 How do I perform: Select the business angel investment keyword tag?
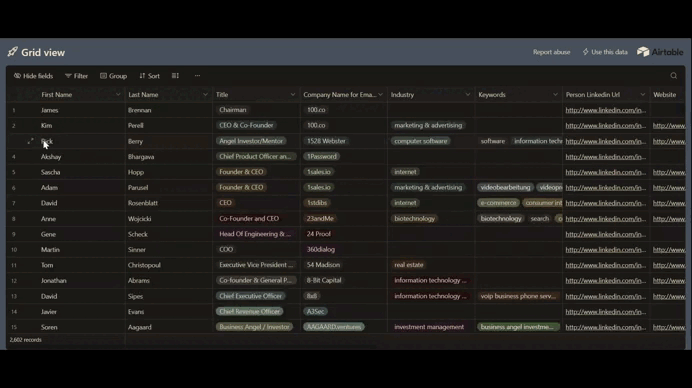[518, 327]
